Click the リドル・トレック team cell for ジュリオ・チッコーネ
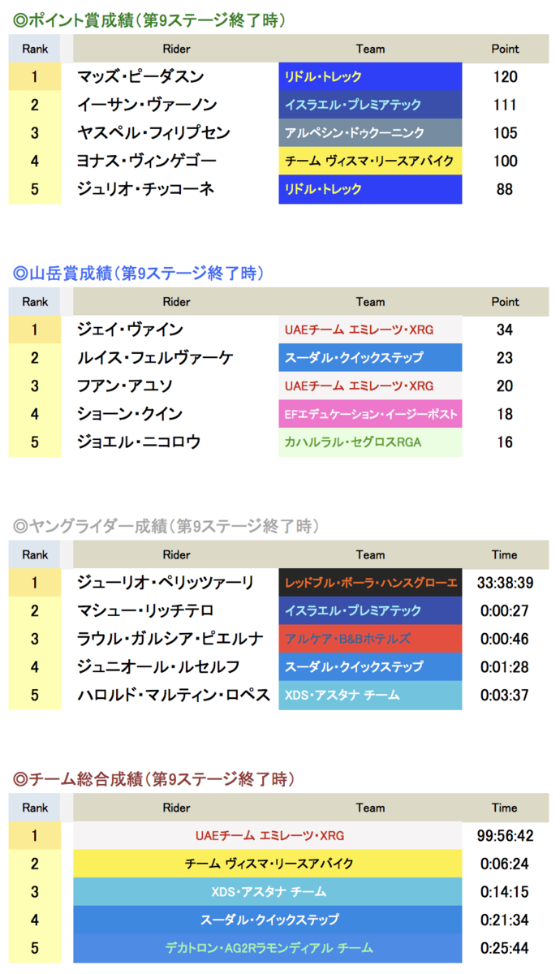The image size is (560, 974). coord(370,189)
